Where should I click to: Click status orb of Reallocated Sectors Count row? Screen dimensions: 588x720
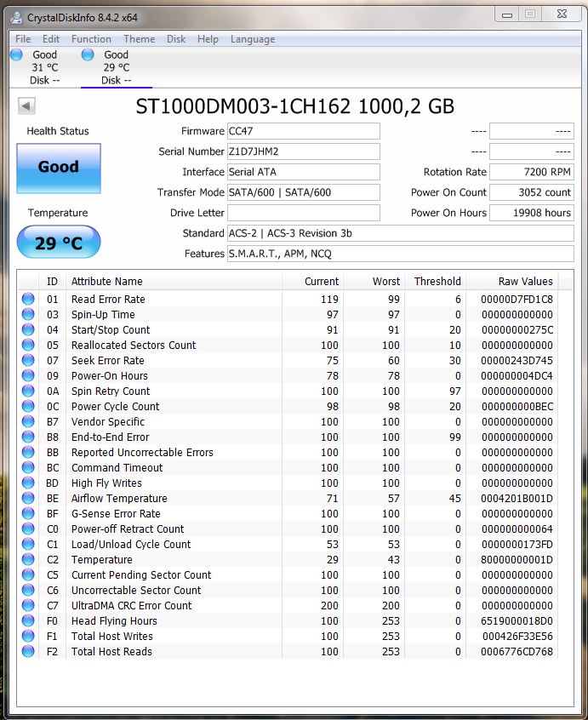tap(28, 345)
